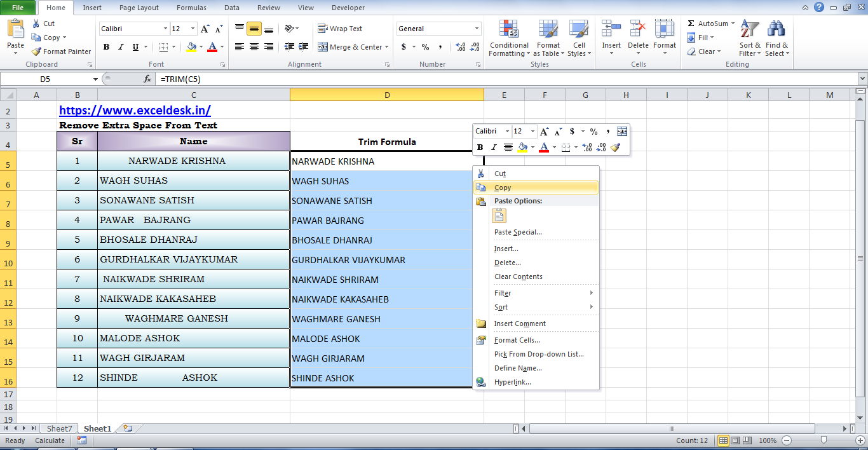Click the Delete cells icon in ribbon
The height and width of the screenshot is (450, 868).
[638, 29]
